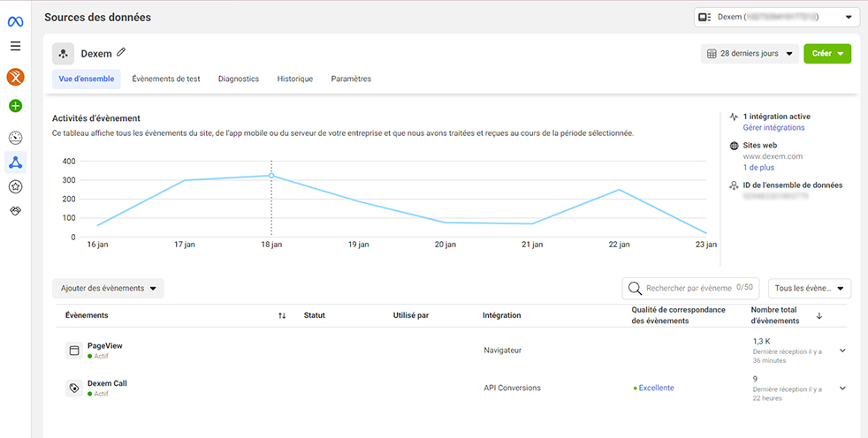Switch to the Historique tab
The width and height of the screenshot is (868, 438).
pos(295,79)
